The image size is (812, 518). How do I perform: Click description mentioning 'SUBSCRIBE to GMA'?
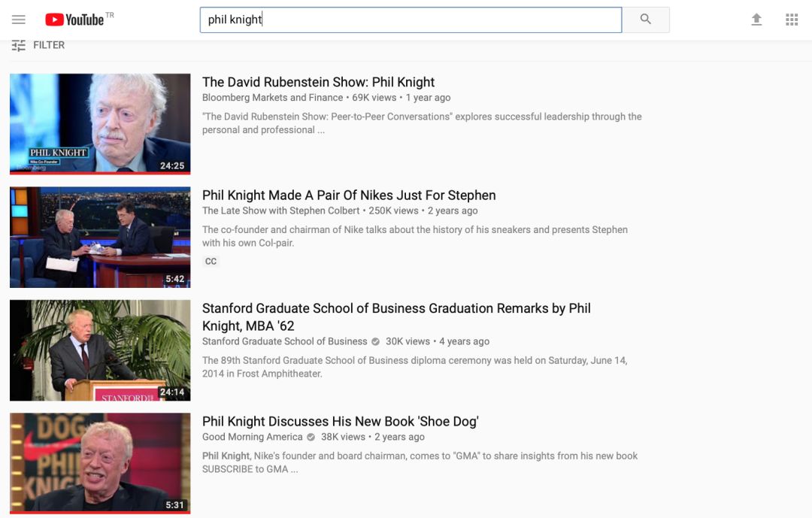click(x=420, y=462)
